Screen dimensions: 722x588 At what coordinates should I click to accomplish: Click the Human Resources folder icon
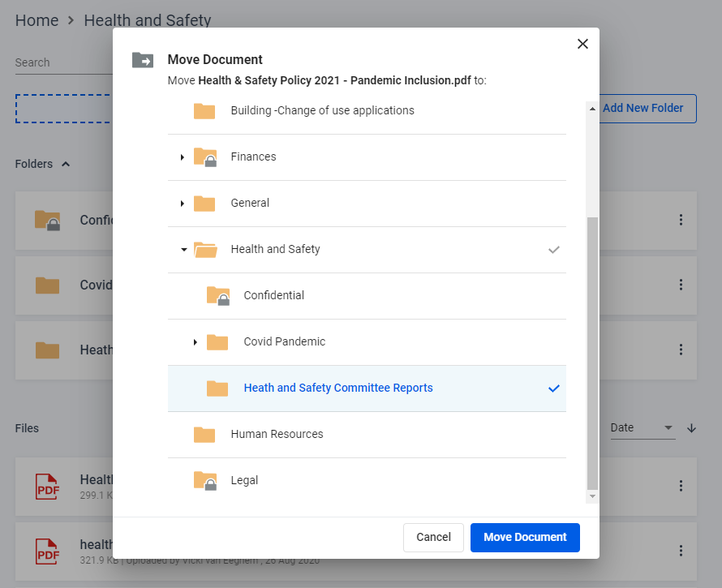pos(204,435)
